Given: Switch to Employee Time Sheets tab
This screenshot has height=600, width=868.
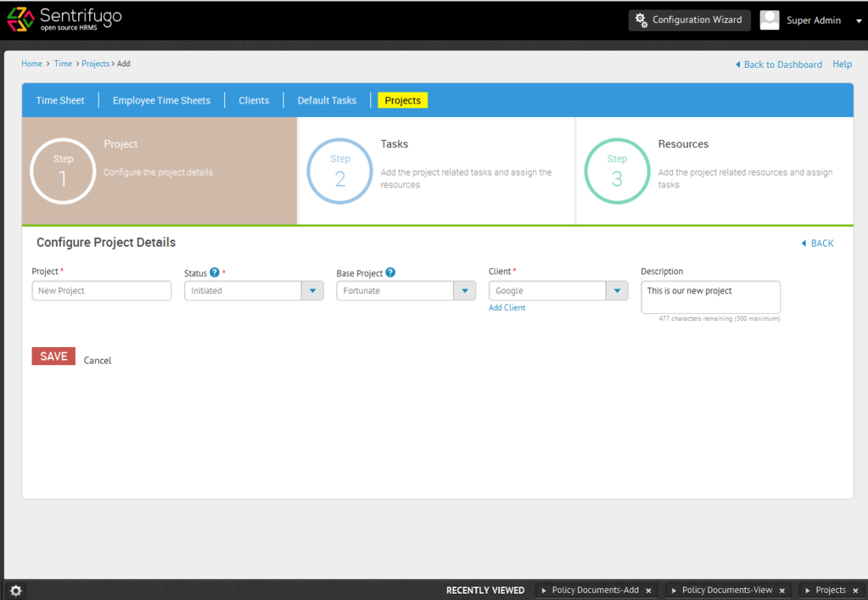Looking at the screenshot, I should click(x=162, y=100).
